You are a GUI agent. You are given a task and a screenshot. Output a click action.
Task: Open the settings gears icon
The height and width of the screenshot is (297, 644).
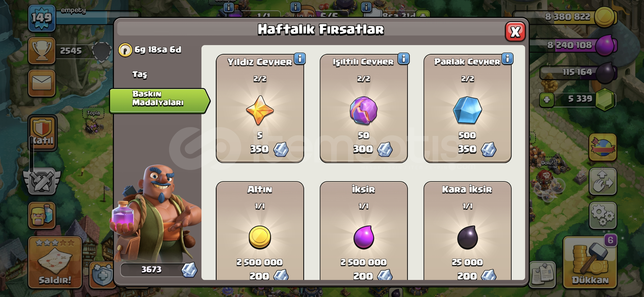coord(603,215)
